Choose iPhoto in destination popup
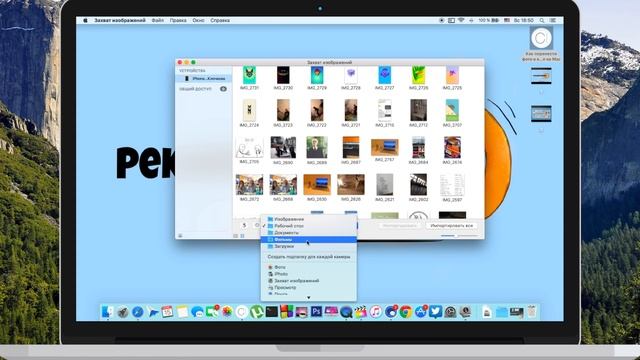640x360 pixels. point(309,274)
